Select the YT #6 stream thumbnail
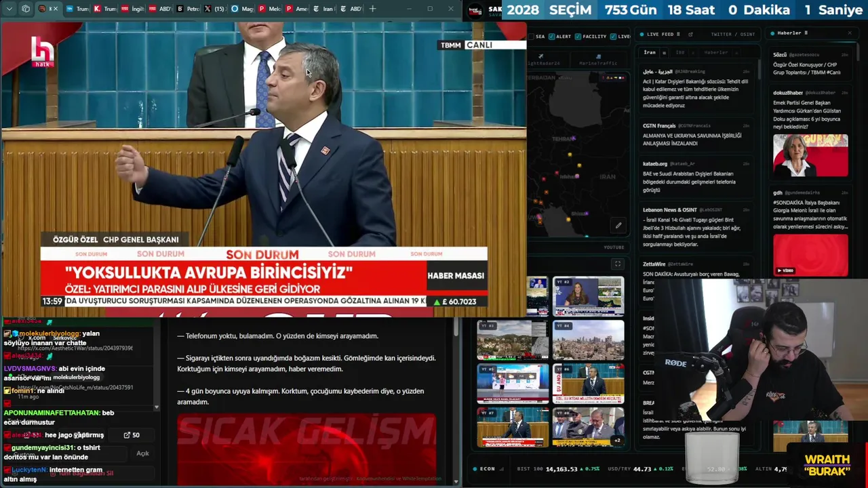This screenshot has height=488, width=868. [589, 384]
